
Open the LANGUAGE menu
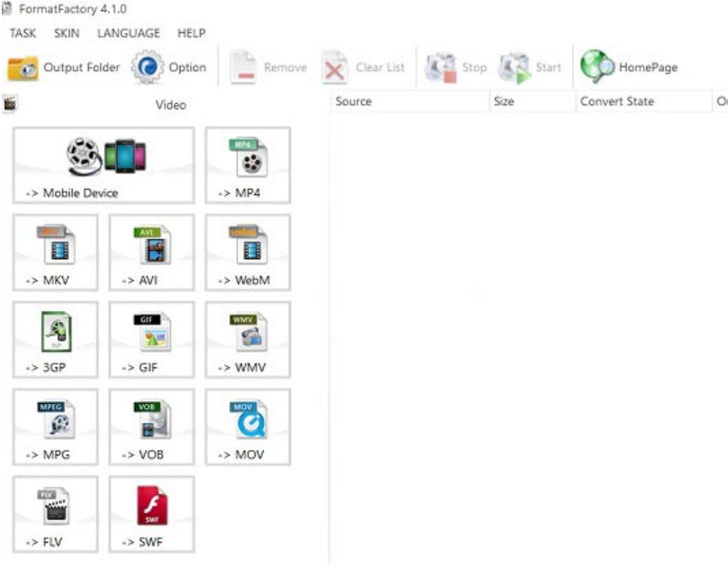click(x=128, y=34)
